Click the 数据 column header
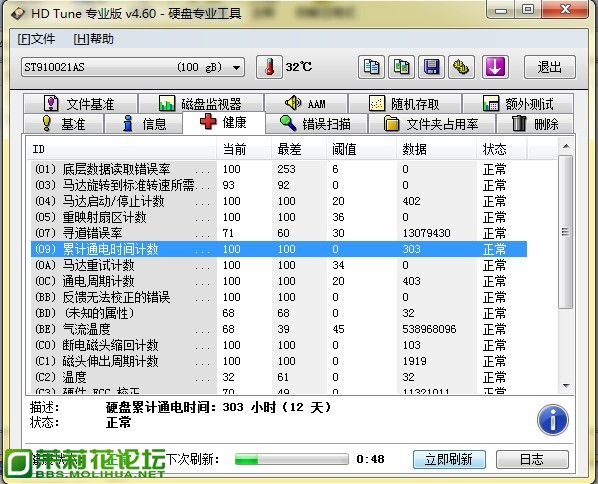This screenshot has height=484, width=598. pos(436,149)
